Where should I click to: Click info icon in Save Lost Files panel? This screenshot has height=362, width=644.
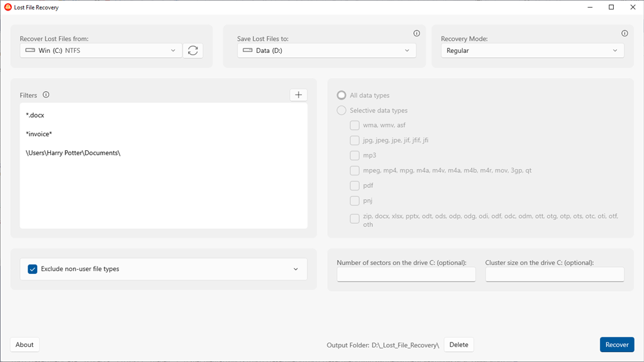416,33
